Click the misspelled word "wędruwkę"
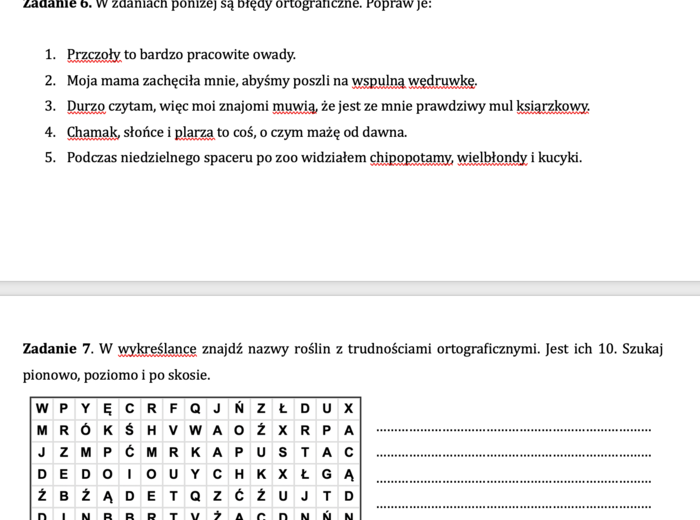This screenshot has width=700, height=520. (442, 81)
